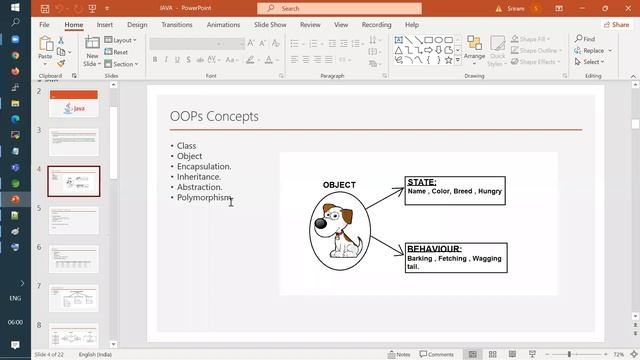Open font color picker A icon

click(x=269, y=60)
